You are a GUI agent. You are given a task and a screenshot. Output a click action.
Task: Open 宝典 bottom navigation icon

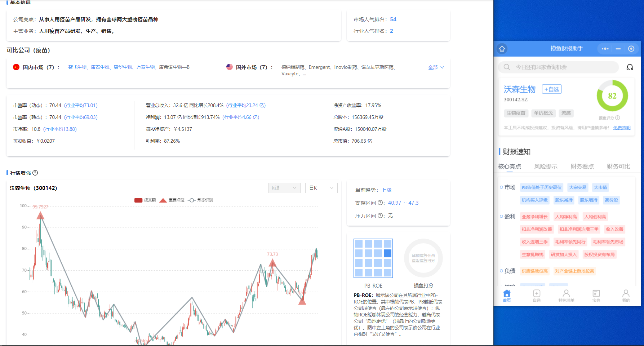click(596, 296)
